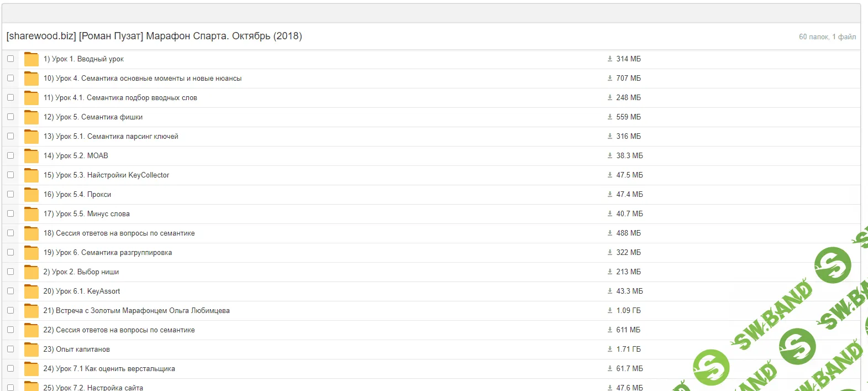Click folder icon for Опыт капитанов
The image size is (868, 391).
tap(31, 350)
